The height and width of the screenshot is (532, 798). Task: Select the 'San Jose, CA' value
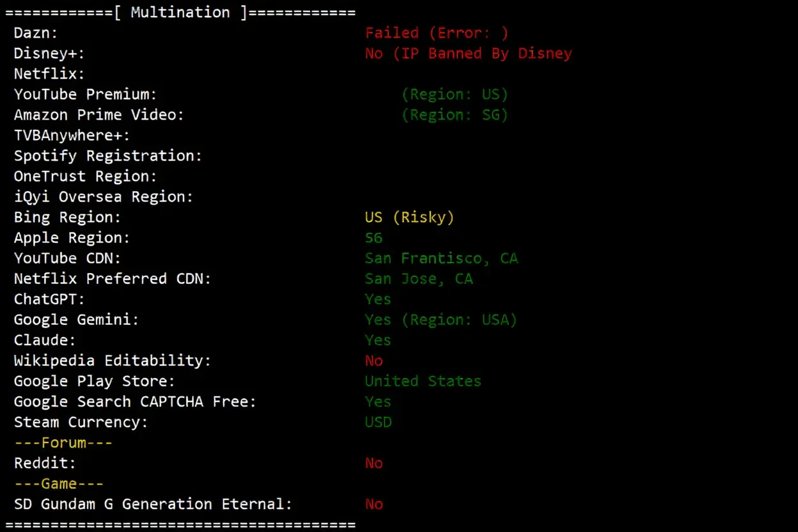pyautogui.click(x=419, y=279)
